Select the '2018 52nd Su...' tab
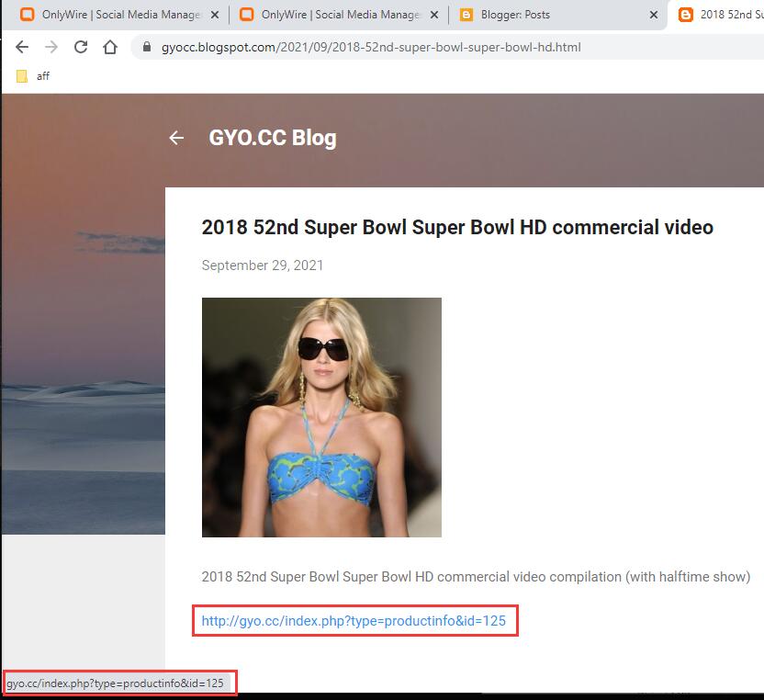Viewport: 764px width, 700px height. click(x=725, y=15)
